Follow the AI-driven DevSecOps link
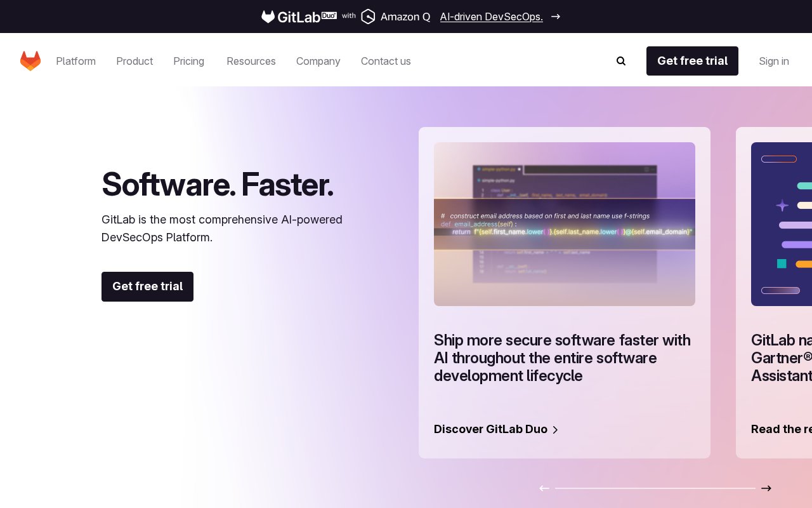The height and width of the screenshot is (508, 812). click(491, 17)
